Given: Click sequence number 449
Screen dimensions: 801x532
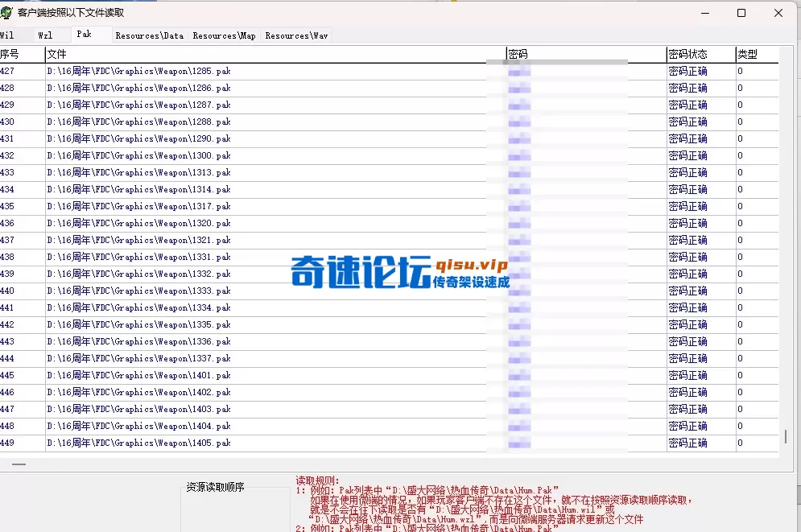Looking at the screenshot, I should [x=7, y=443].
